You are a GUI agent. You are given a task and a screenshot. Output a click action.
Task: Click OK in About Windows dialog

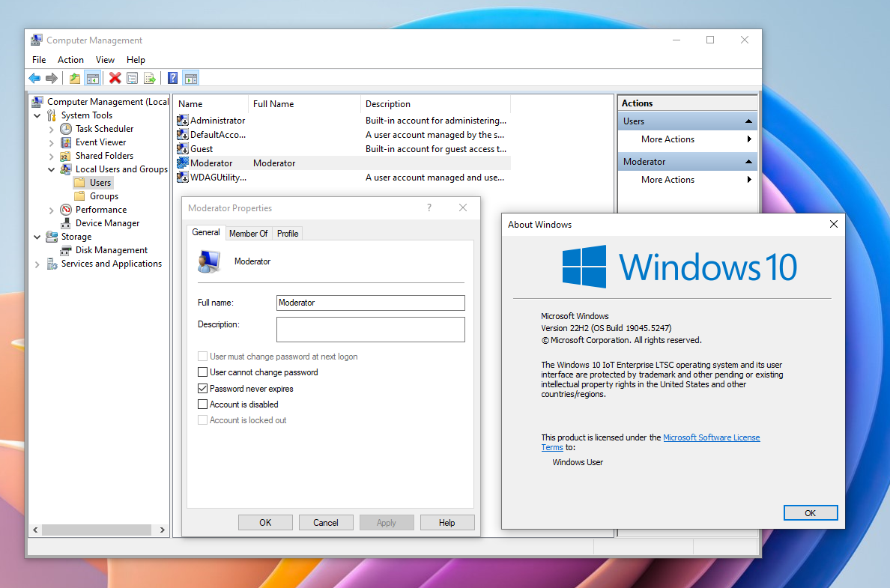(811, 513)
